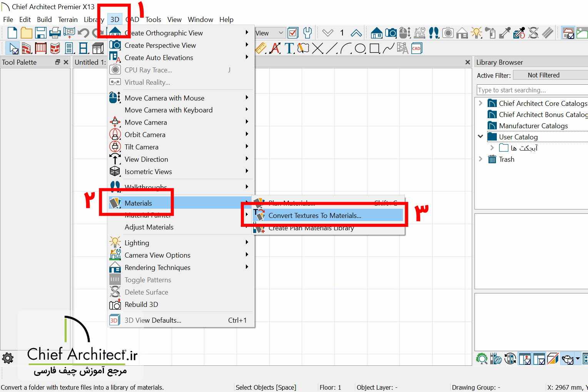Open the Tools menu

[153, 19]
